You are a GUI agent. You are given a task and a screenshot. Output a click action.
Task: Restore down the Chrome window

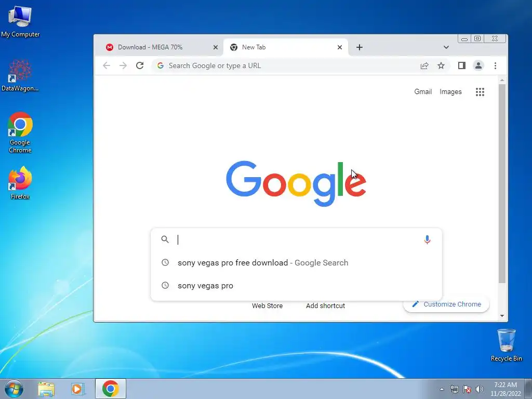tap(477, 38)
